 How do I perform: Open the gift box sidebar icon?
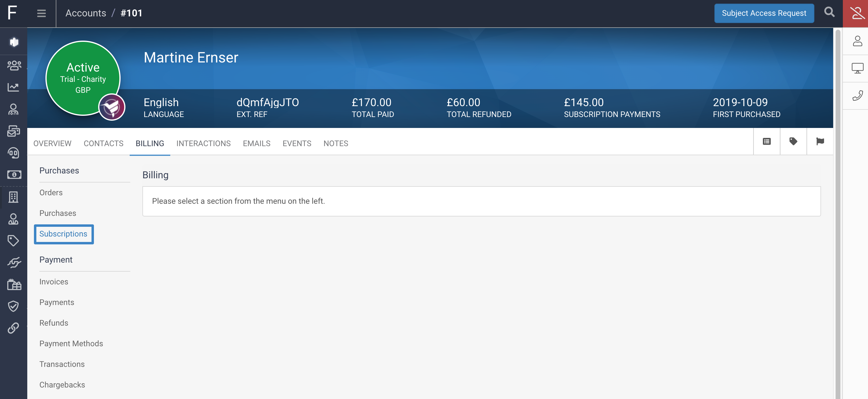click(x=14, y=284)
